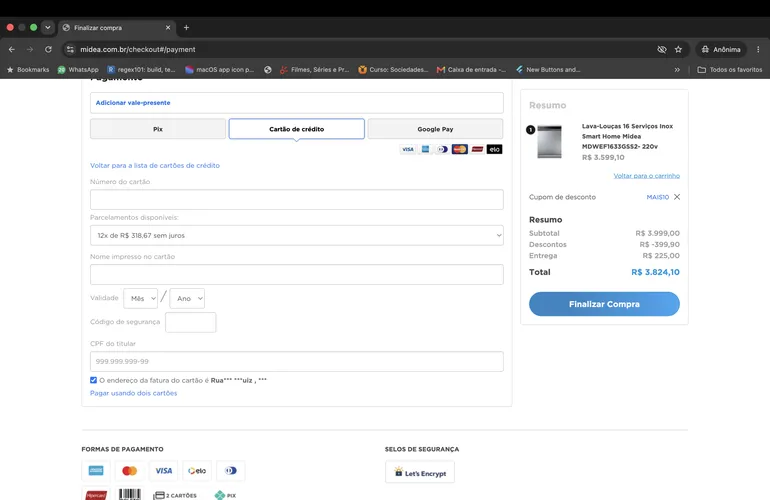Bookmark this page with star icon

pos(678,49)
